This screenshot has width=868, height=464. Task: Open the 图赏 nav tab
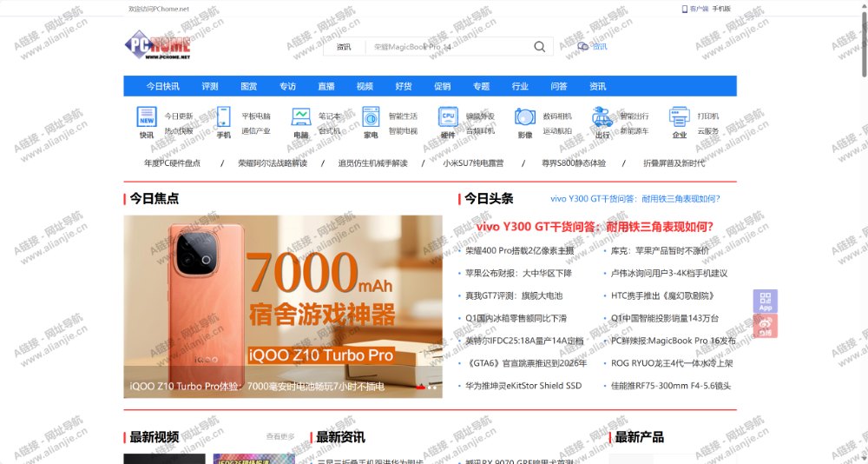pos(248,87)
